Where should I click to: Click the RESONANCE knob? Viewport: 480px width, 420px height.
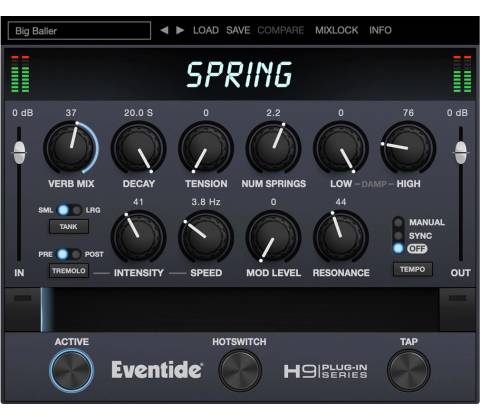pos(341,237)
